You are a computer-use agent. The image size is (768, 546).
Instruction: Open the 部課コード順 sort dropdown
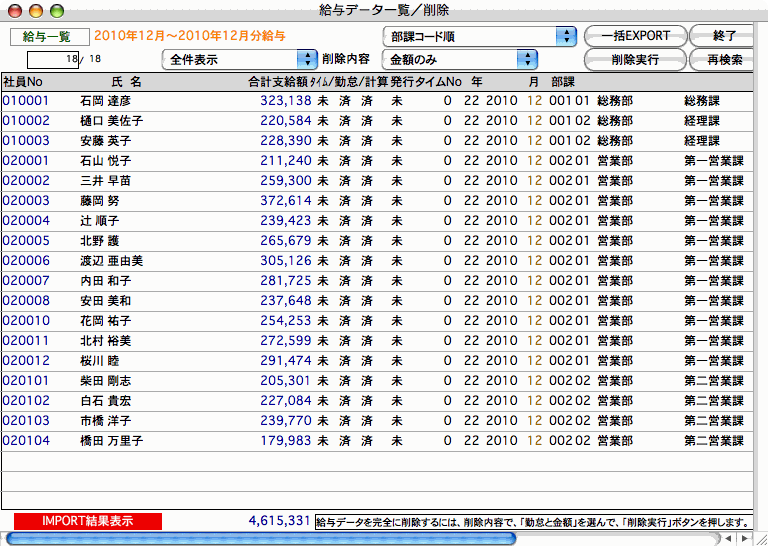(x=480, y=37)
